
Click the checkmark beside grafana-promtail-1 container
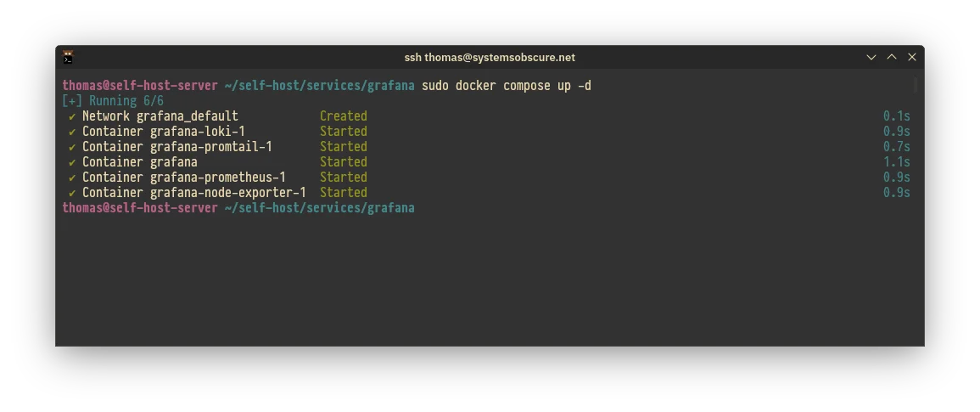click(x=72, y=147)
